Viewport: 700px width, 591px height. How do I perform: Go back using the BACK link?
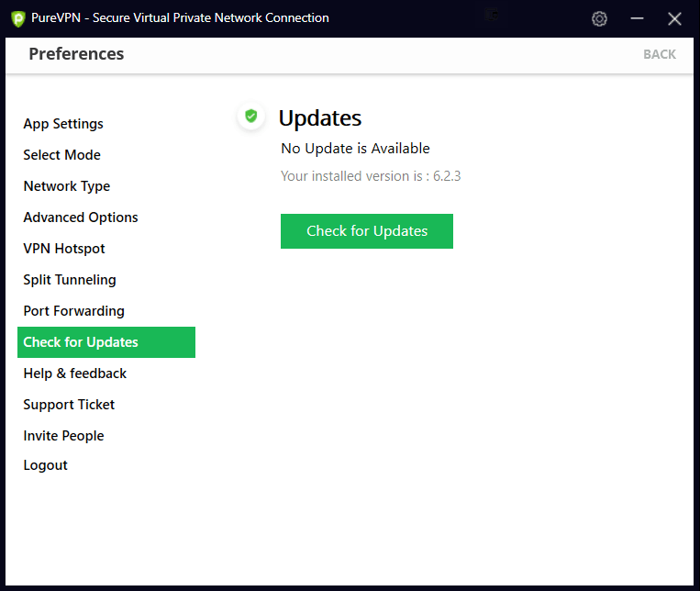click(x=659, y=54)
